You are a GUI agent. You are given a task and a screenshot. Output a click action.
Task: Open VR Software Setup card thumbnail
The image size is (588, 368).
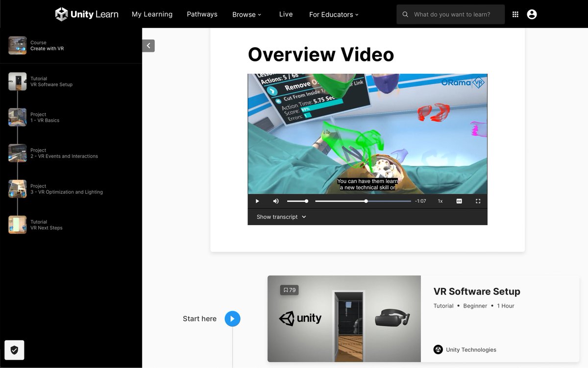click(x=344, y=319)
